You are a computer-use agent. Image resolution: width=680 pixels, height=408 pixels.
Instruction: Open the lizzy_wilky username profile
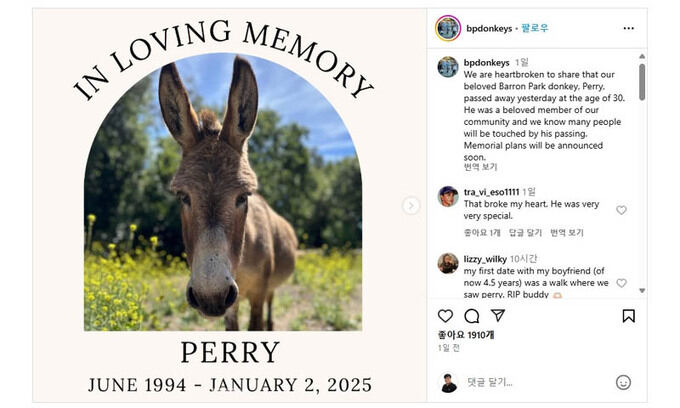point(485,259)
